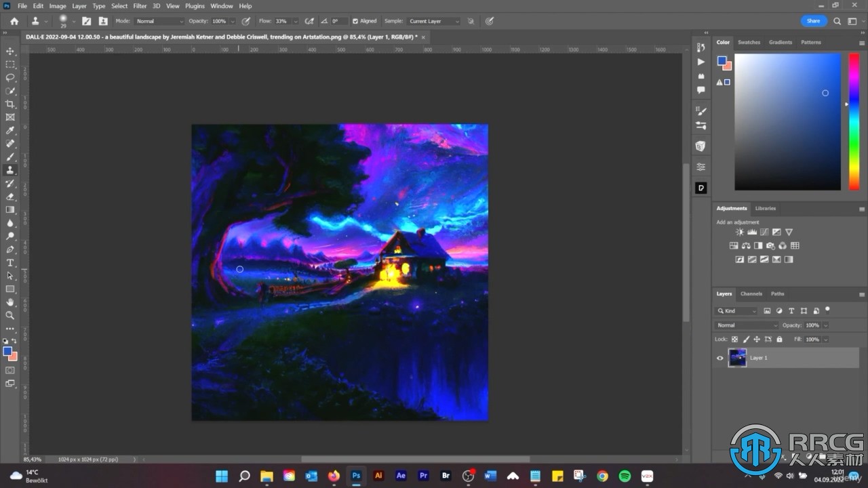The height and width of the screenshot is (488, 868).
Task: Select the Eyedropper tool
Action: pos(10,130)
